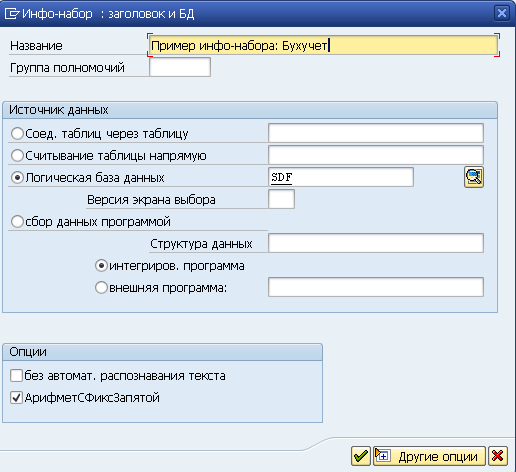Click the SDF logical database field
516x472 pixels.
click(341, 177)
